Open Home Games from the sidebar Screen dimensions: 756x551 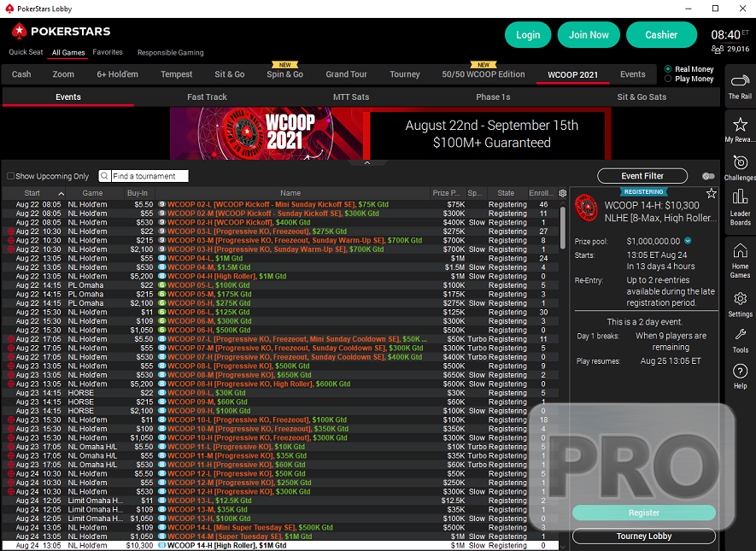(740, 261)
